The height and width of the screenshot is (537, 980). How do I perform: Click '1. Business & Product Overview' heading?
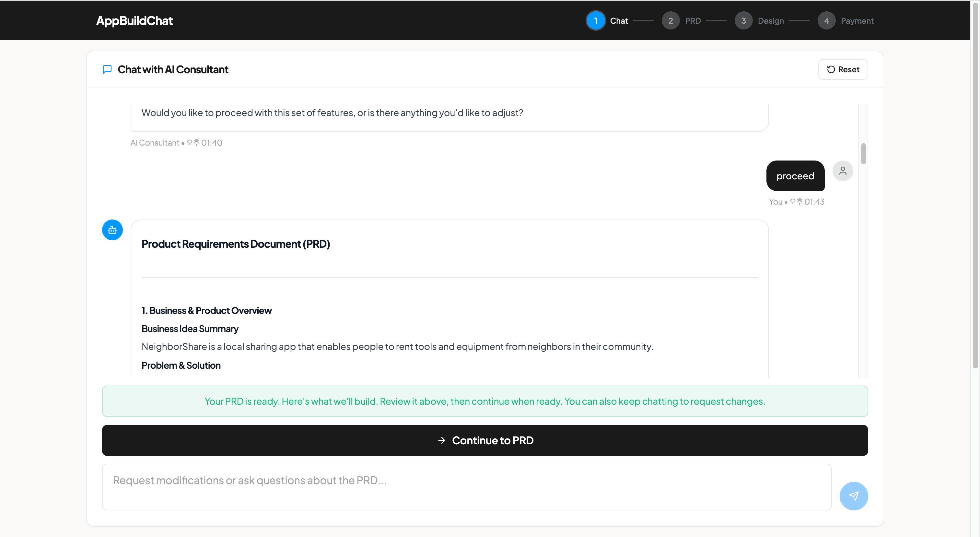coord(206,311)
